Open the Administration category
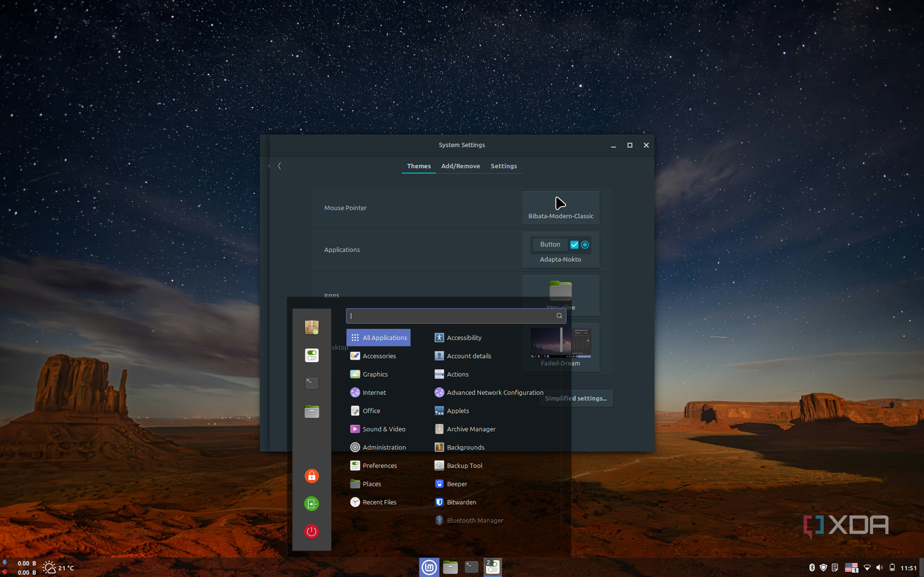Screen dimensions: 924x577 [379, 447]
